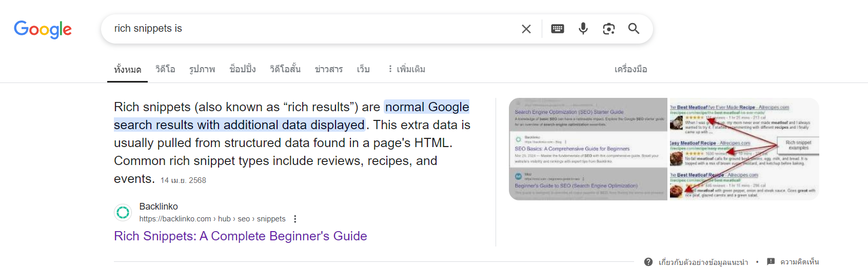The width and height of the screenshot is (868, 268).
Task: Clear the search box with X icon
Action: click(526, 29)
